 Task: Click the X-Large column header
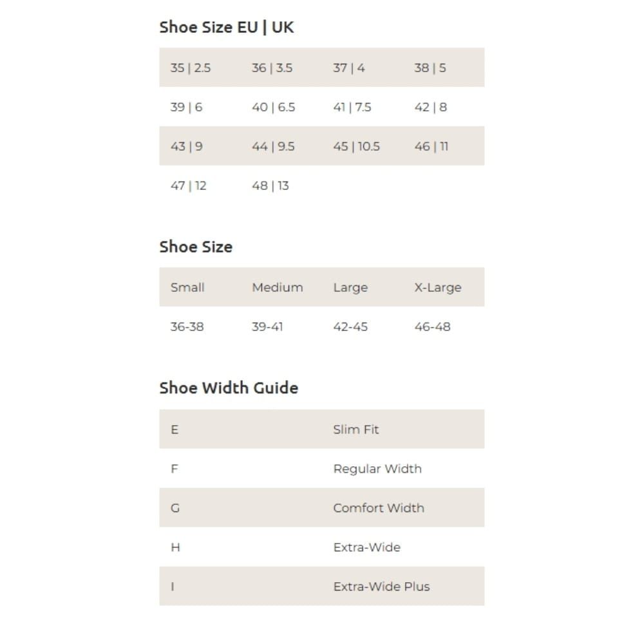[x=438, y=287]
